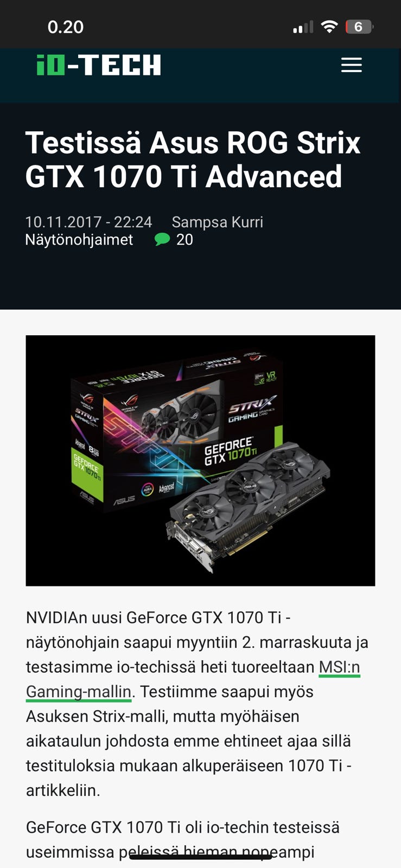Tap the paragraph starting GeForce GTX 1070 Ti oli

pyautogui.click(x=183, y=839)
